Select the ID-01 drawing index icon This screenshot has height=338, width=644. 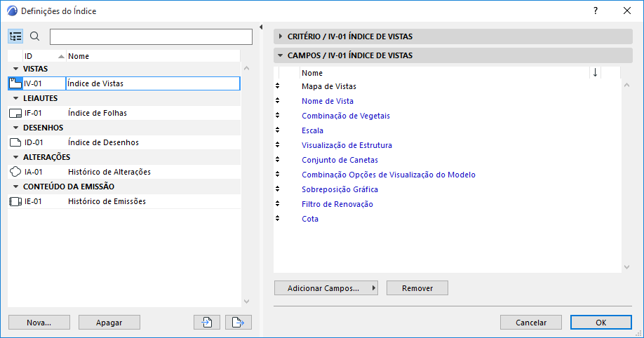(x=15, y=142)
